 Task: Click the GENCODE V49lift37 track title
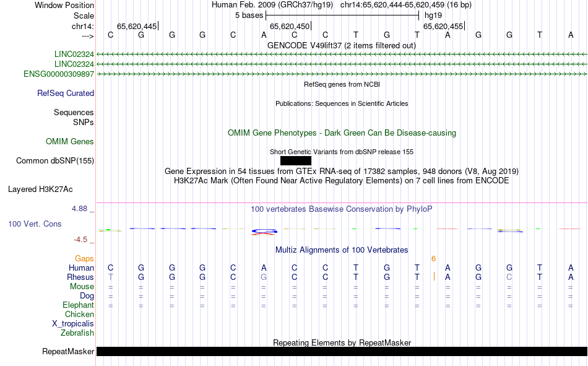342,45
